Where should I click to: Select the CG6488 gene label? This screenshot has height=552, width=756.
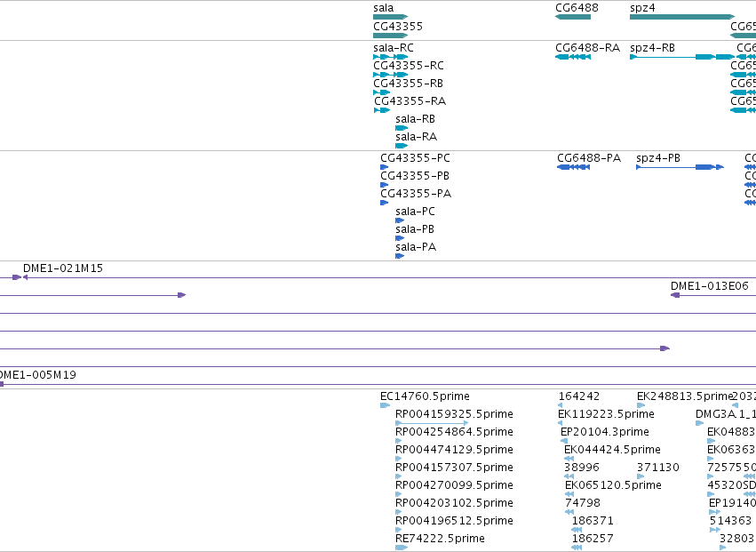[x=577, y=8]
